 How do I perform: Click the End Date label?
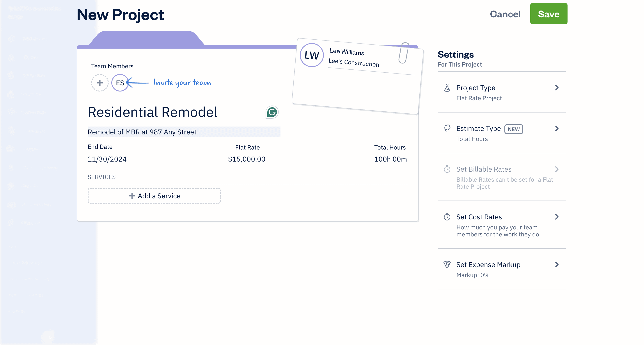tap(100, 147)
